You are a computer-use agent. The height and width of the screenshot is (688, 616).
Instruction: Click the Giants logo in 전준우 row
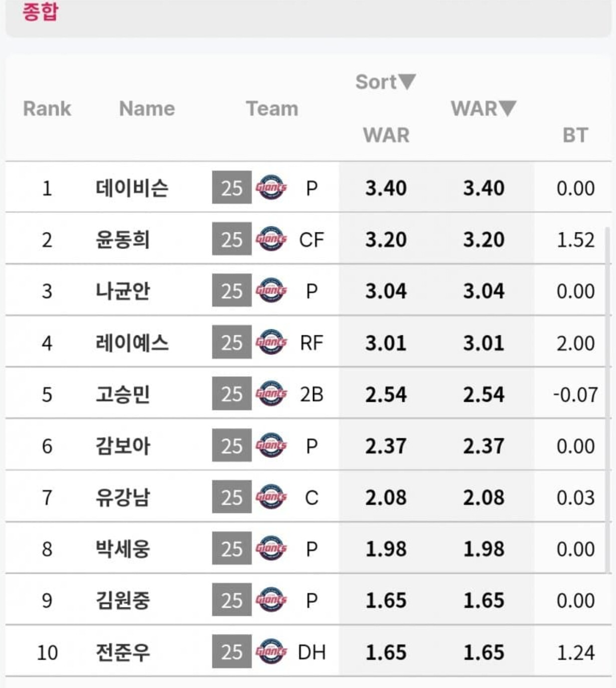[x=271, y=652]
